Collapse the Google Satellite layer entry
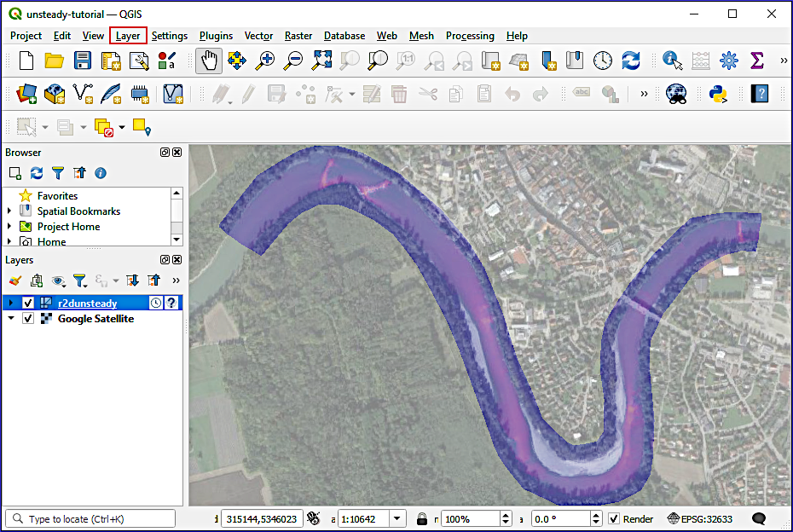 [9, 318]
